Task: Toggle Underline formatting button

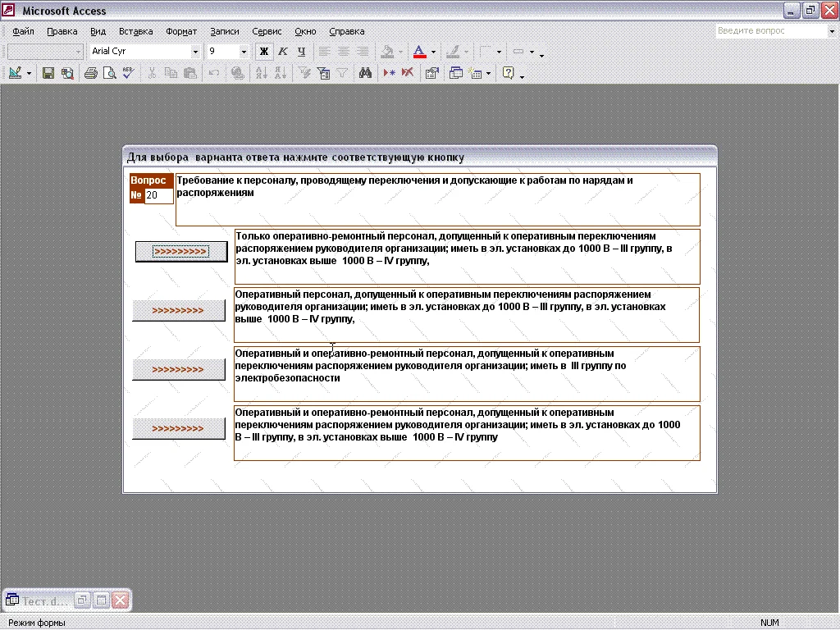Action: coord(301,52)
